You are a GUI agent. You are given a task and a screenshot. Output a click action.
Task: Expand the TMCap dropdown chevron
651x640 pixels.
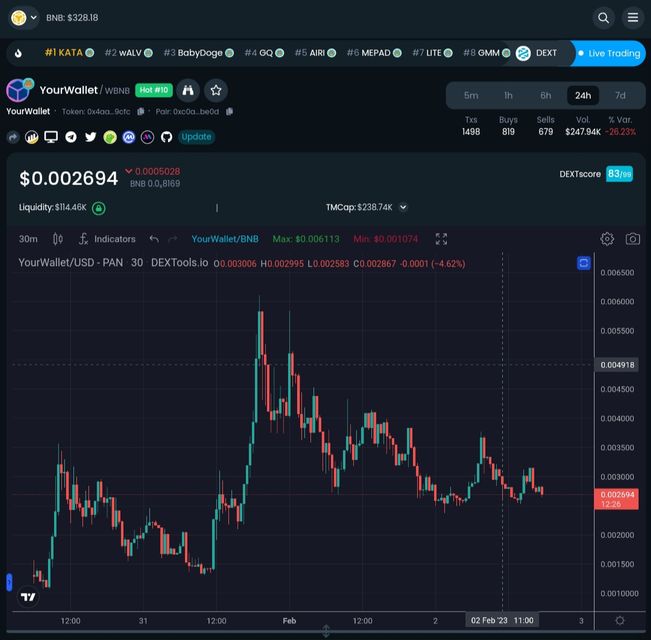click(403, 207)
